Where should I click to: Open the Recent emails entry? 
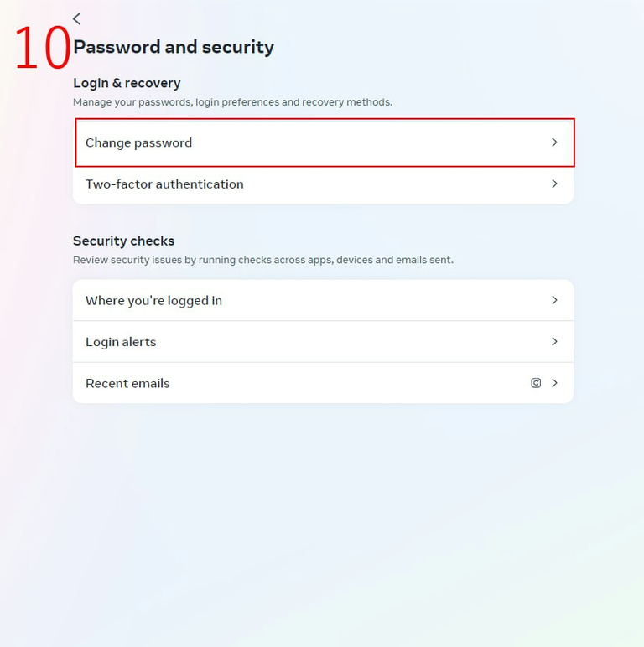[x=127, y=383]
